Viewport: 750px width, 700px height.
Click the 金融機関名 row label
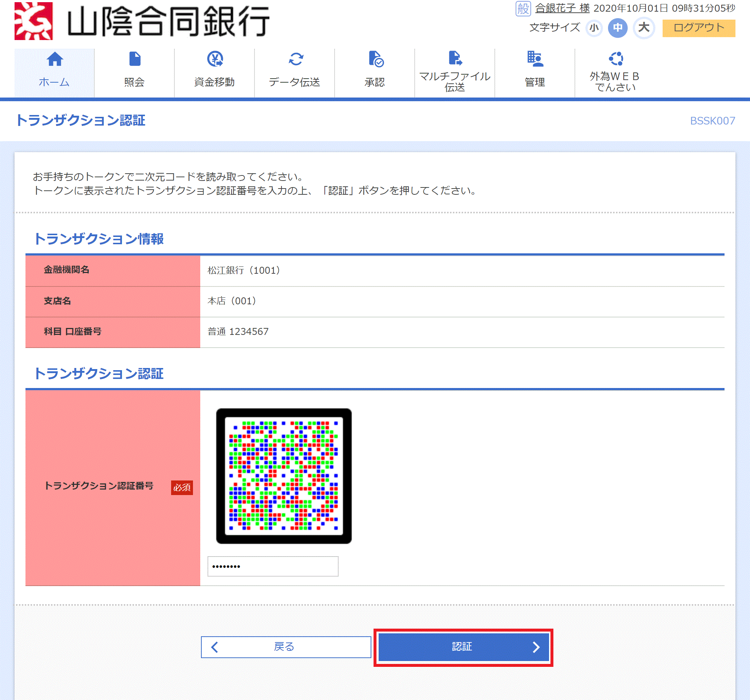[x=66, y=270]
